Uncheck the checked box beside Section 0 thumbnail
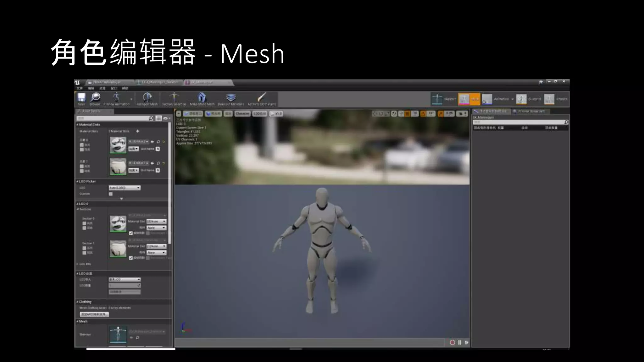Image resolution: width=644 pixels, height=362 pixels. 131,233
